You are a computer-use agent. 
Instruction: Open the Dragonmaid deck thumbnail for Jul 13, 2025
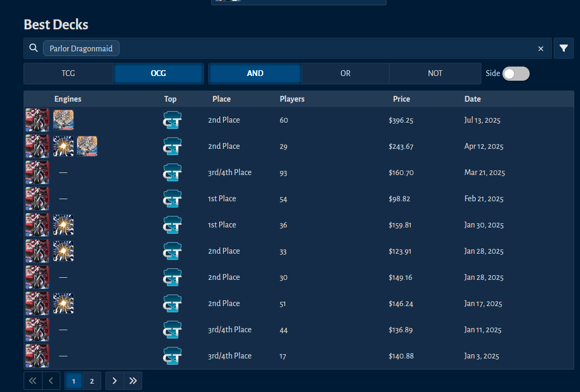coord(37,120)
